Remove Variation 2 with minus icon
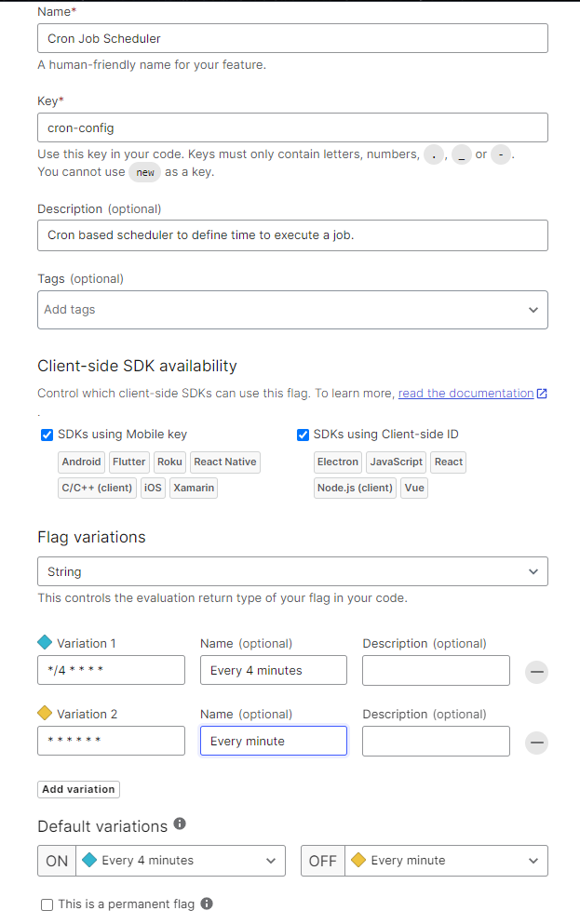The image size is (580, 924). (536, 743)
